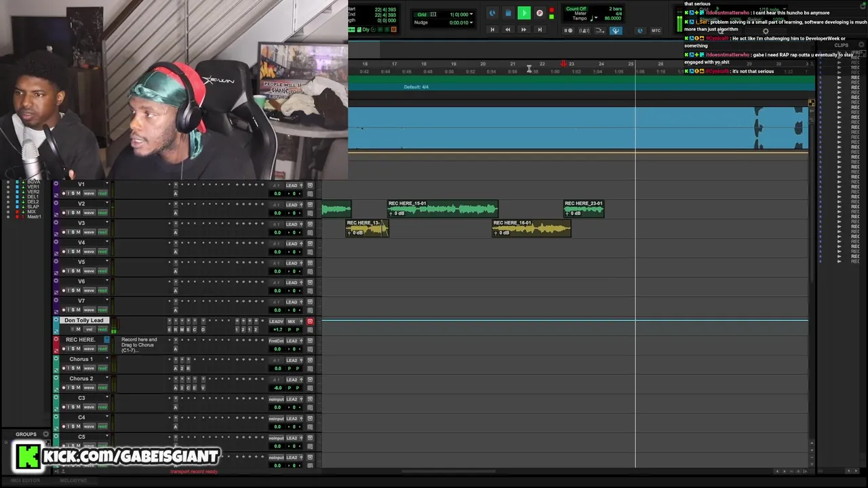Viewport: 868px width, 488px height.
Task: Select clip REC HERE_23-01
Action: [x=583, y=208]
